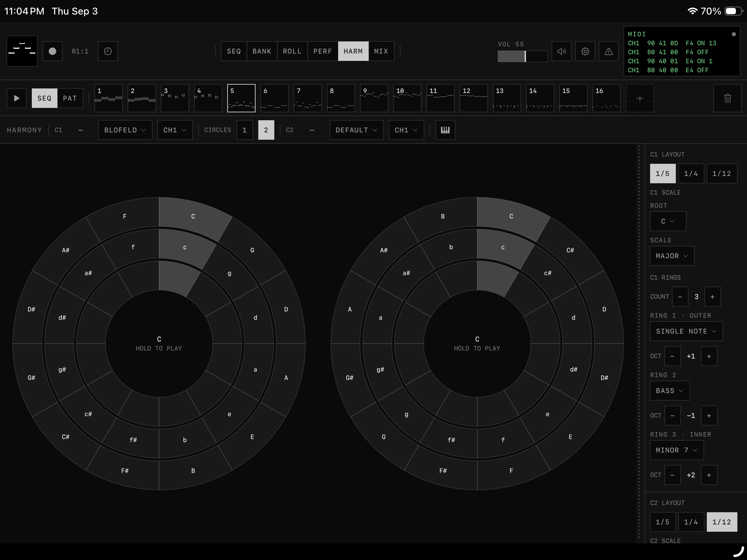Viewport: 747px width, 560px height.
Task: Adjust the VOL 55 slider
Action: coord(523,56)
